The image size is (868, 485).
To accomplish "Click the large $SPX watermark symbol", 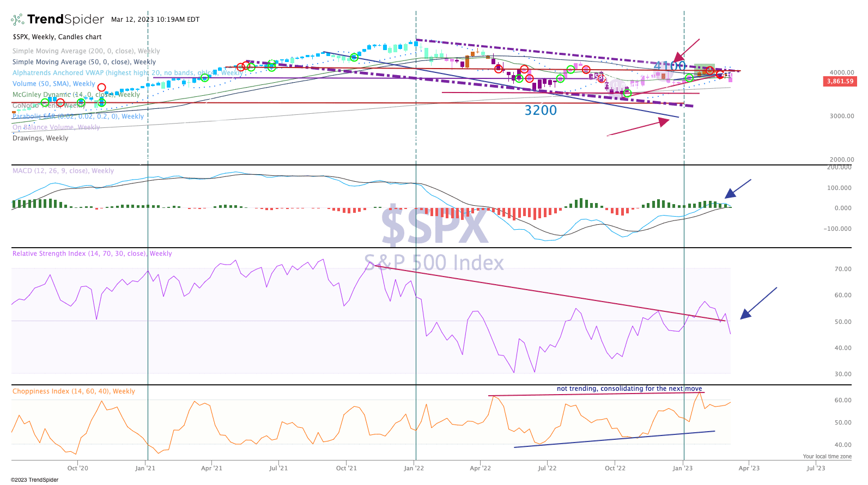I will pos(434,225).
